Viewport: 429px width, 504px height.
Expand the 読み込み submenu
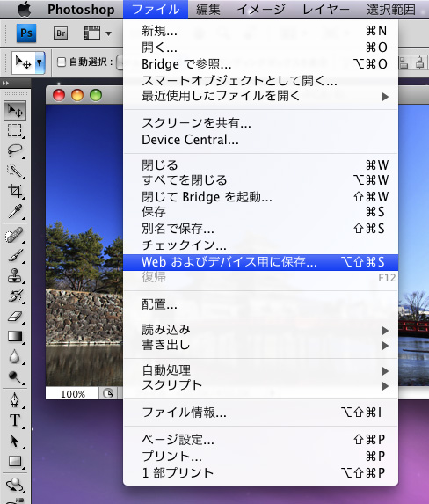260,330
